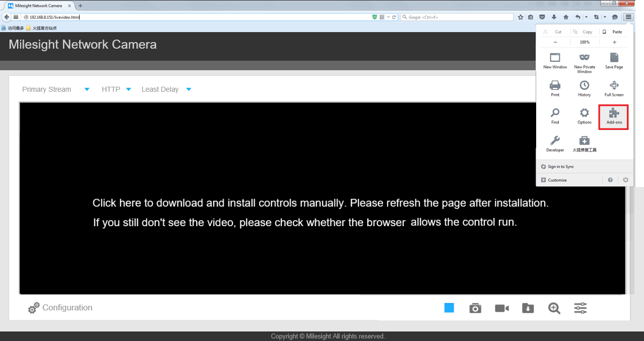This screenshot has width=644, height=341.
Task: Click the QR code icon in address bar
Action: [x=382, y=17]
